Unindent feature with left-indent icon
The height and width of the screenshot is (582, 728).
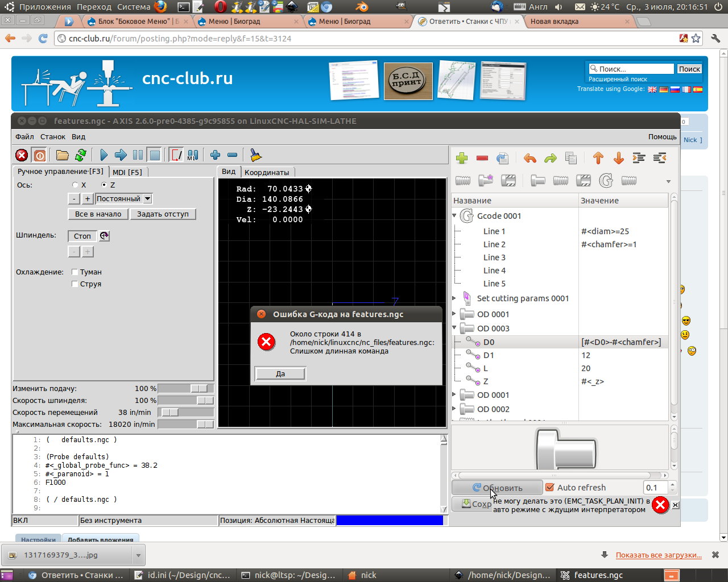pos(660,158)
